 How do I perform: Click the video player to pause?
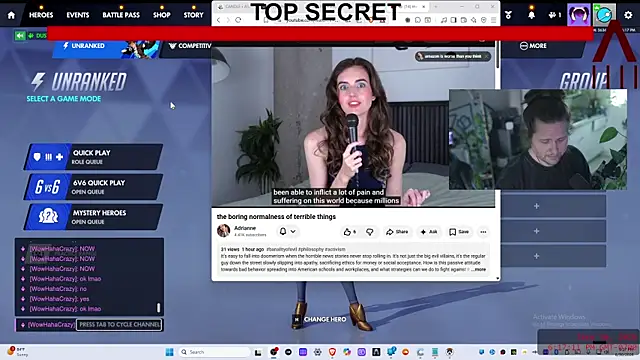353,127
